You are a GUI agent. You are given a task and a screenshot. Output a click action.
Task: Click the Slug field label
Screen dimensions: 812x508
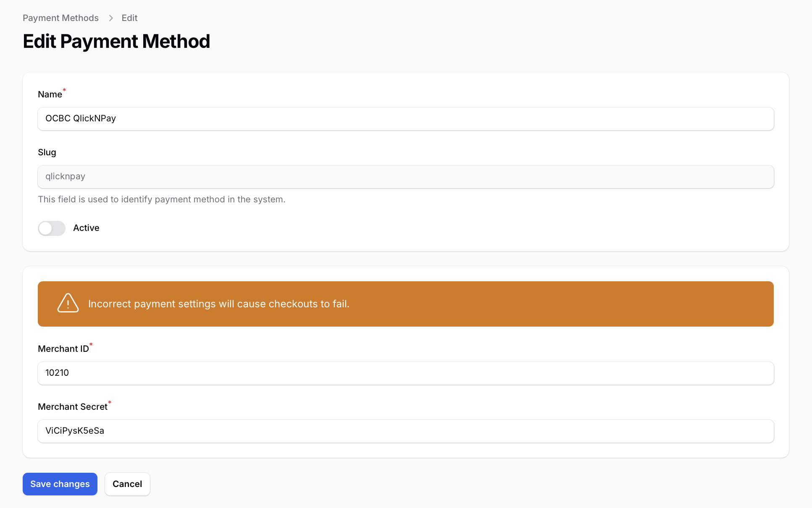pos(47,152)
